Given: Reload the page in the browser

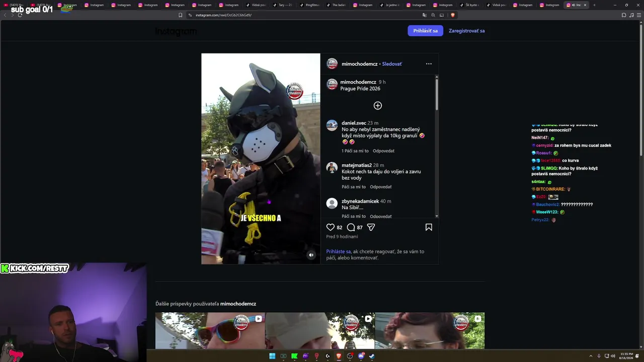Looking at the screenshot, I should point(20,15).
